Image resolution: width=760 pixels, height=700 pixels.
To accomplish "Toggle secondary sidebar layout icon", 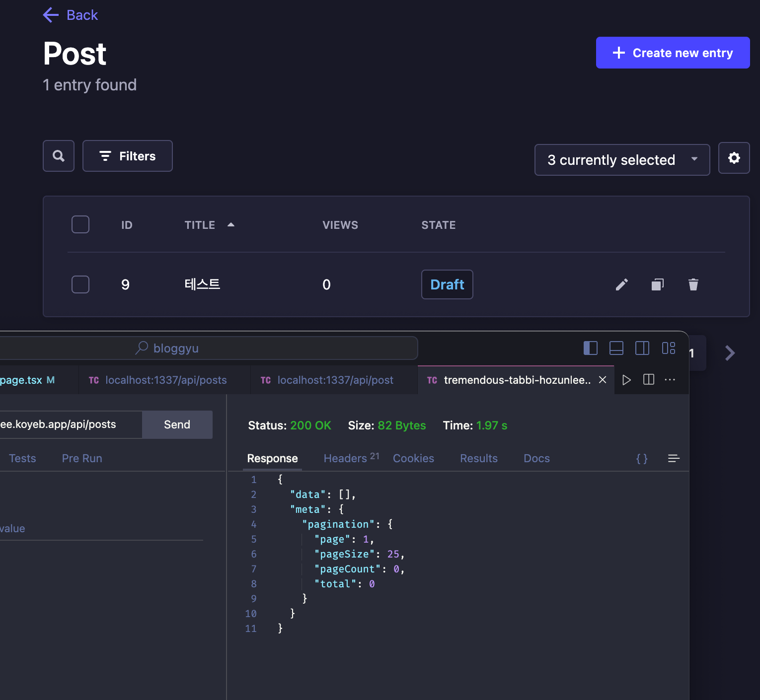I will [642, 348].
